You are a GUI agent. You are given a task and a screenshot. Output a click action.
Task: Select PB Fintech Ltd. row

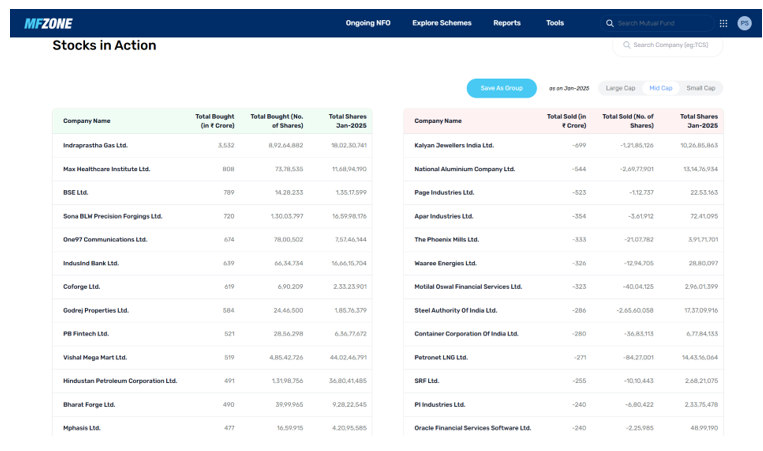pos(212,334)
